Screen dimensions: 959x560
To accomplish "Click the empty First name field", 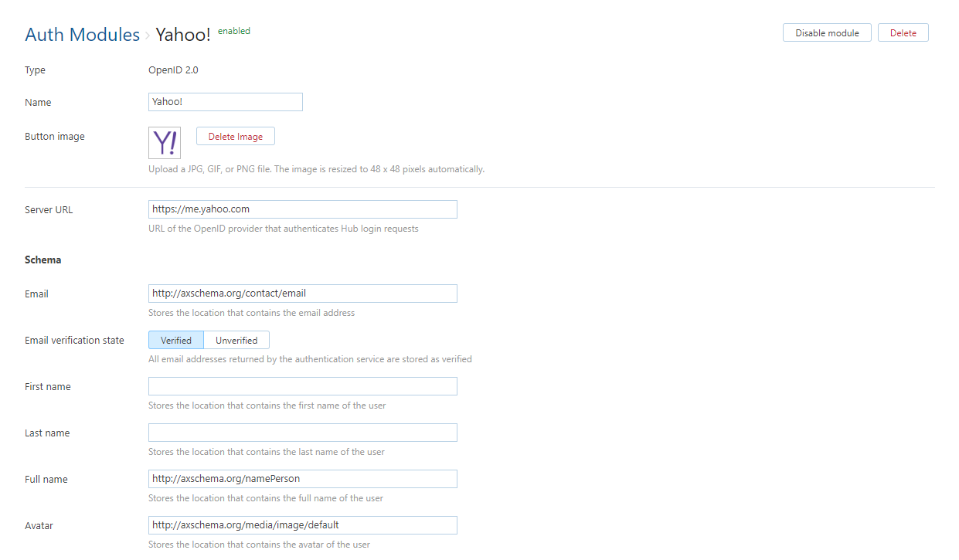I will click(x=303, y=386).
